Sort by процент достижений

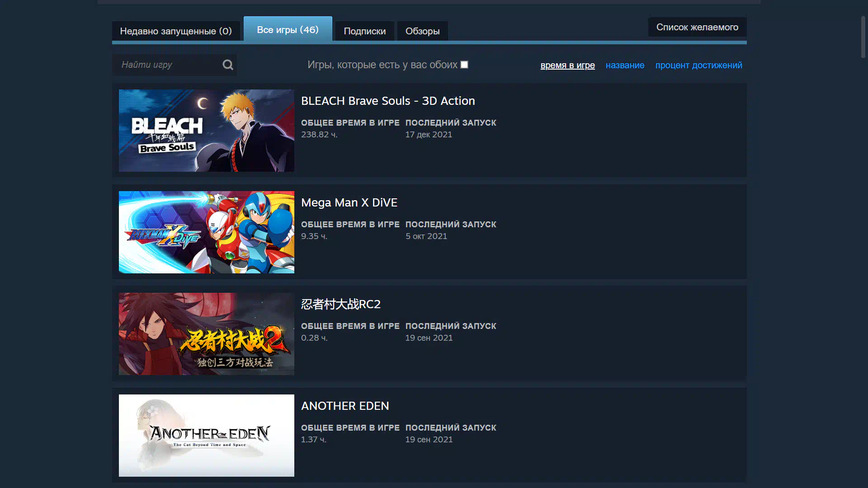698,65
